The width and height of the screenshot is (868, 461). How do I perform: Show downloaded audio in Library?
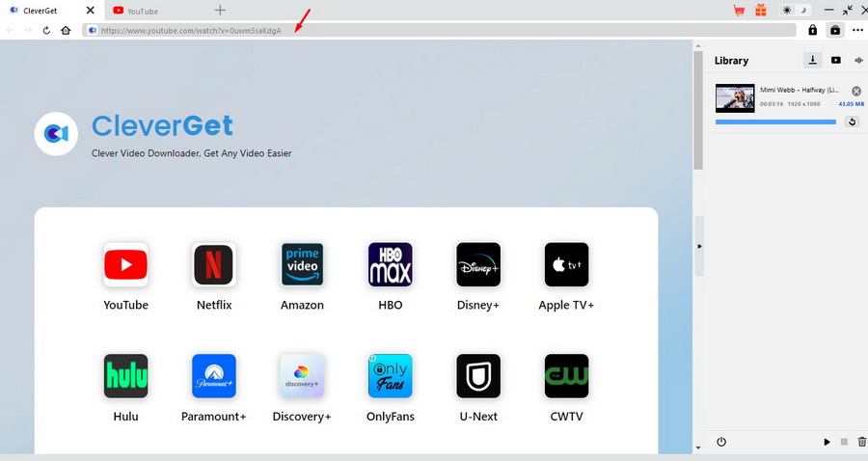[859, 60]
